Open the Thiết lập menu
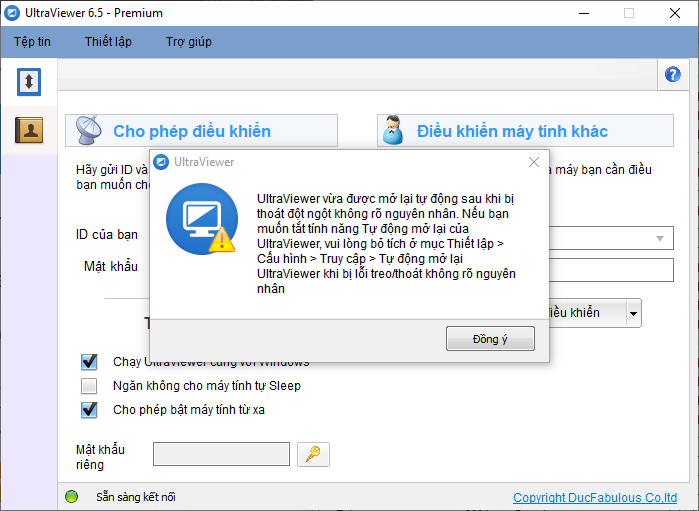699x511 pixels. tap(108, 41)
